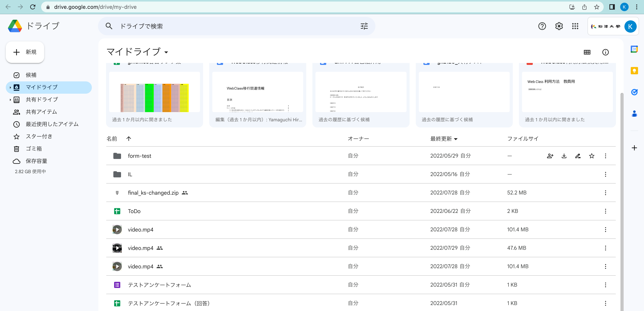
Task: Open more actions for 47.6 MB video.mp4
Action: click(x=605, y=248)
